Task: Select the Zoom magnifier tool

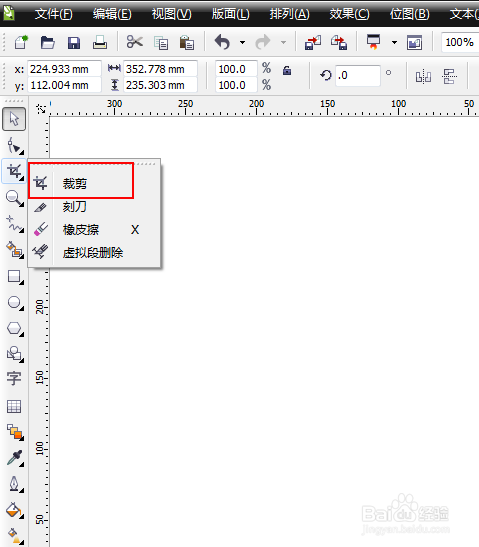Action: tap(15, 198)
